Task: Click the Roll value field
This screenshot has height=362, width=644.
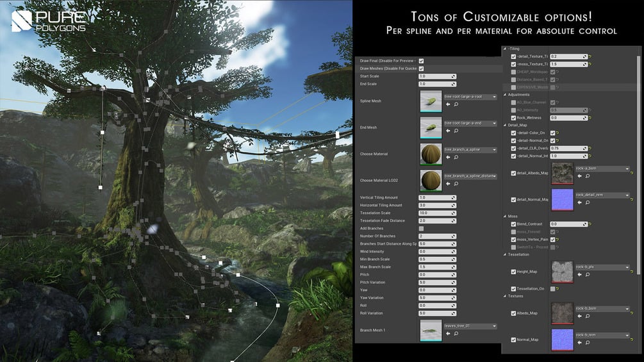Action: 438,306
